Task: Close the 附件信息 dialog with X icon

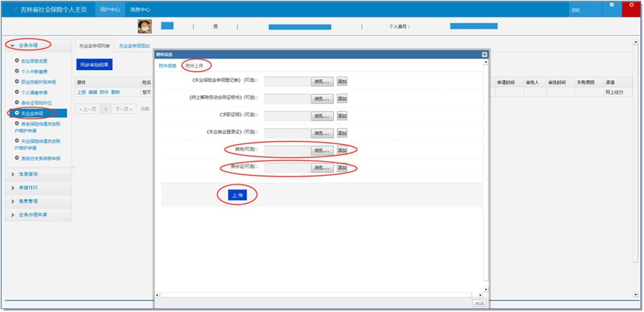Action: pyautogui.click(x=484, y=54)
